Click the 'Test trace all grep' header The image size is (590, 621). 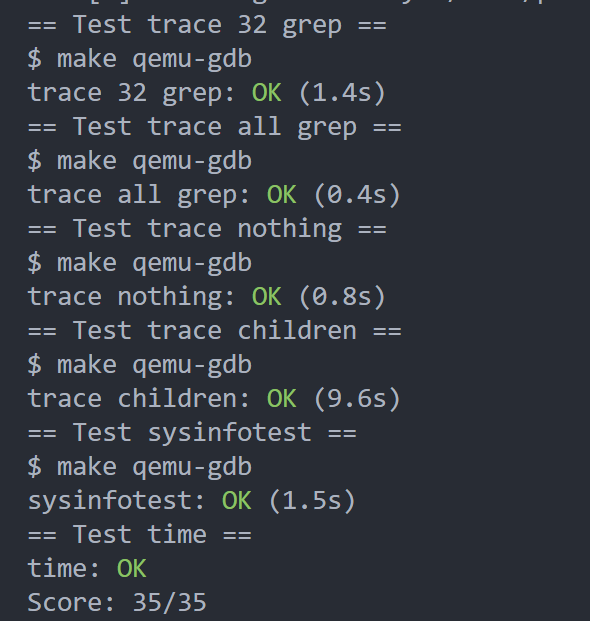(215, 128)
